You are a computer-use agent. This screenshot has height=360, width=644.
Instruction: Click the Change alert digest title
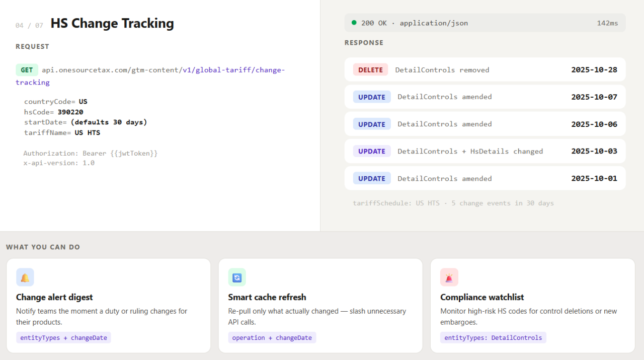54,297
